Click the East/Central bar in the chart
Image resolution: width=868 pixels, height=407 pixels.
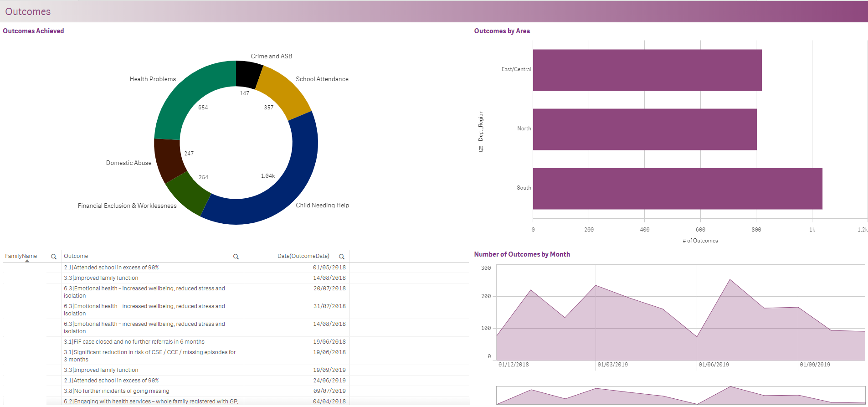(647, 70)
